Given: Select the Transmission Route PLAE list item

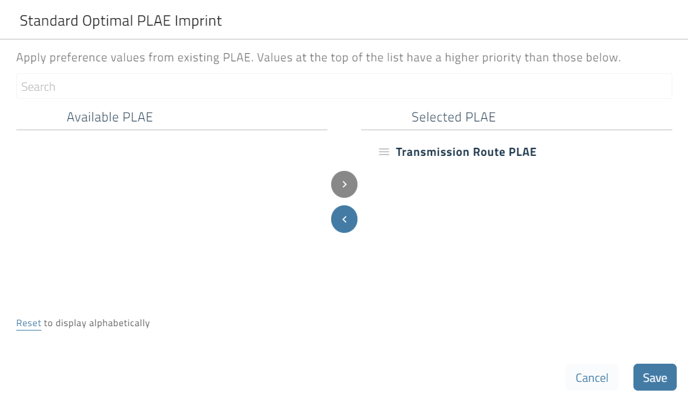Looking at the screenshot, I should coord(466,152).
